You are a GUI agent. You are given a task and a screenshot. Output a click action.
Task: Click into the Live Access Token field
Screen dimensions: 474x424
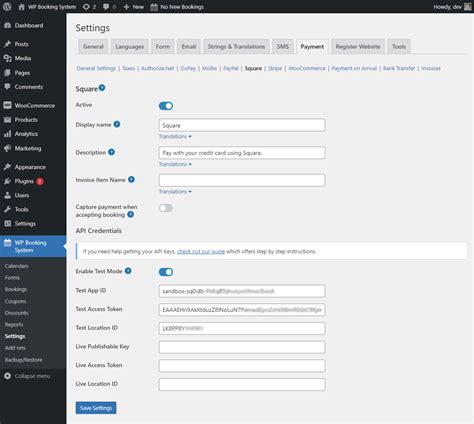click(x=242, y=366)
